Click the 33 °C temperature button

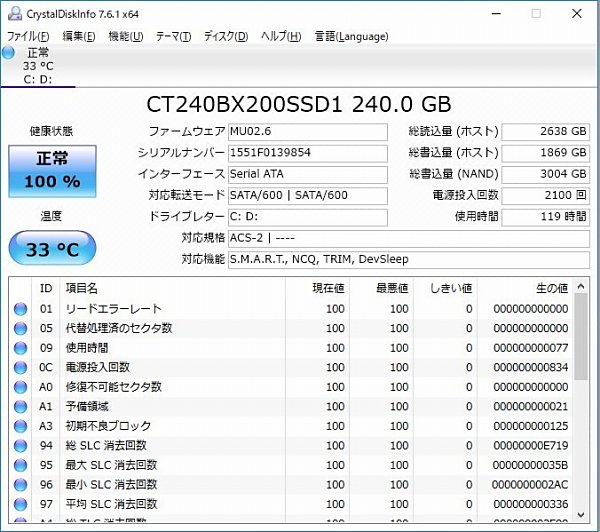click(52, 249)
